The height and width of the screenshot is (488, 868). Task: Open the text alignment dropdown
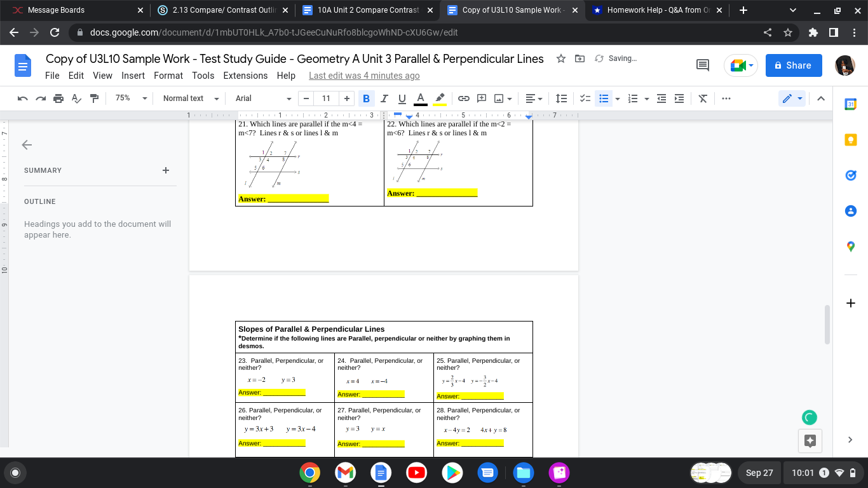tap(534, 98)
